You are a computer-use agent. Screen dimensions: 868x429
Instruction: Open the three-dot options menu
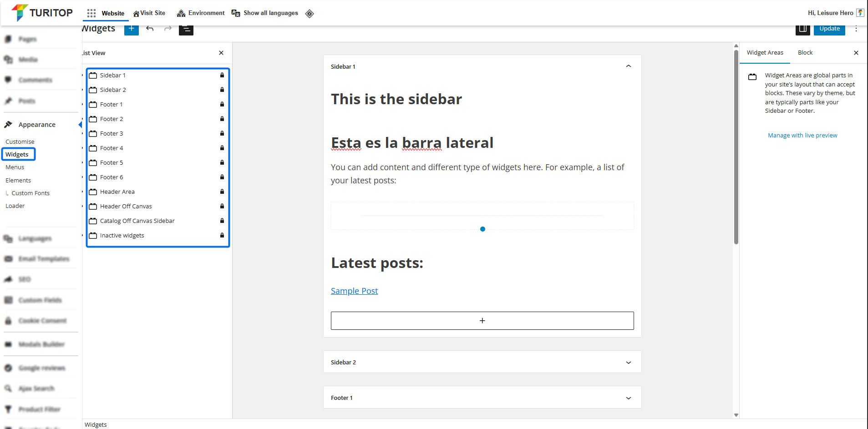856,29
